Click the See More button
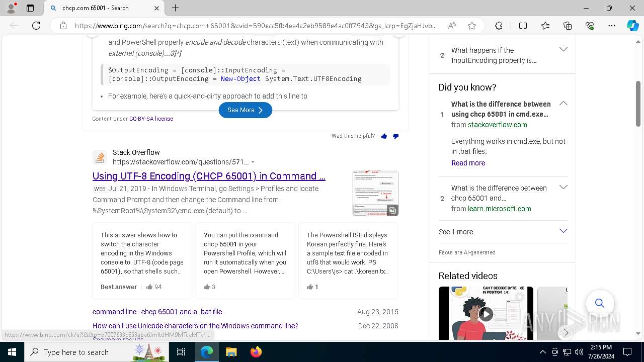This screenshot has width=644, height=362. pyautogui.click(x=246, y=110)
